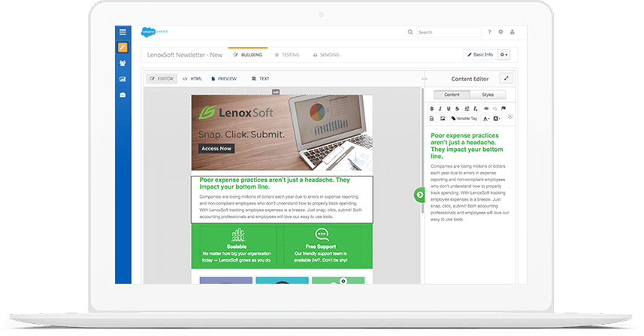This screenshot has height=336, width=644.
Task: Click the LenoxSoft logo in email banner
Action: pyautogui.click(x=236, y=113)
